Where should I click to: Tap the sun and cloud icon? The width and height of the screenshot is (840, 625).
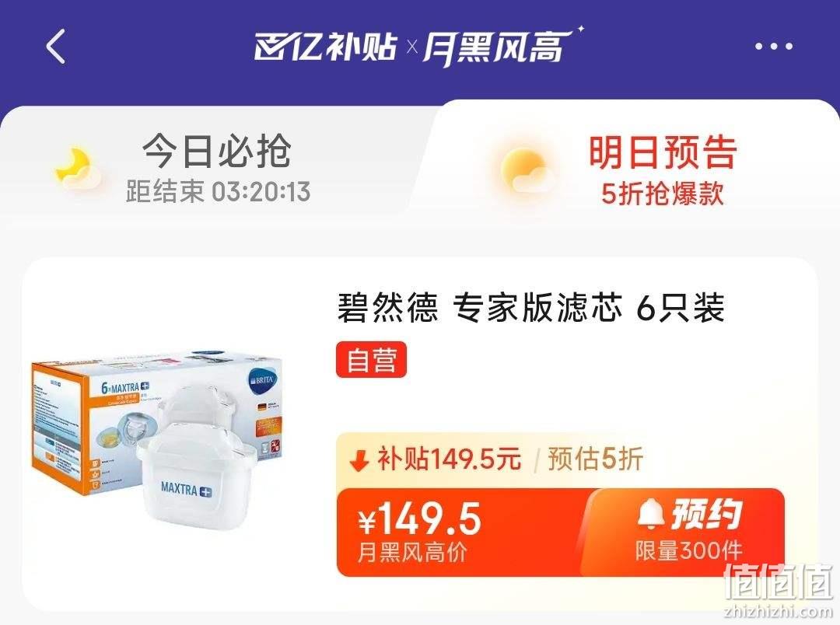527,170
